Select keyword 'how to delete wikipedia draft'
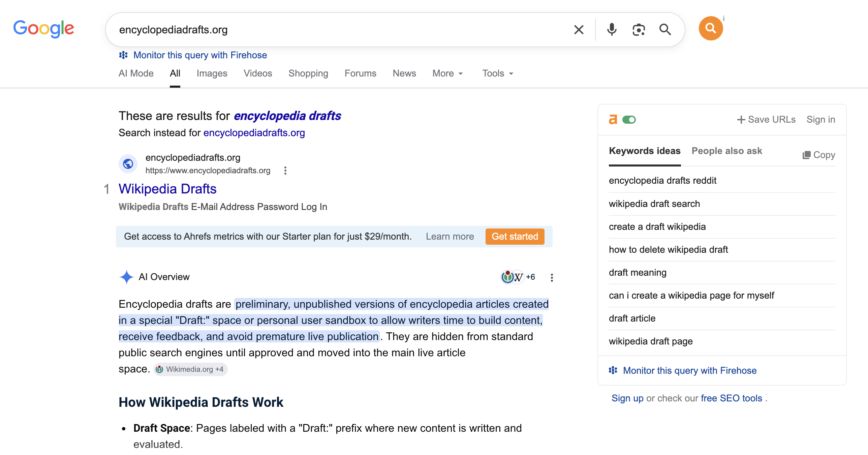This screenshot has height=455, width=868. 668,250
